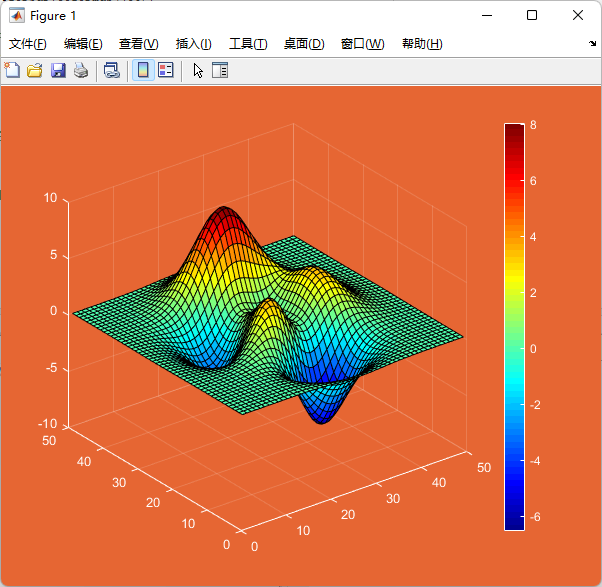The width and height of the screenshot is (602, 587).
Task: Open the 桌面(D) menu
Action: coord(304,44)
